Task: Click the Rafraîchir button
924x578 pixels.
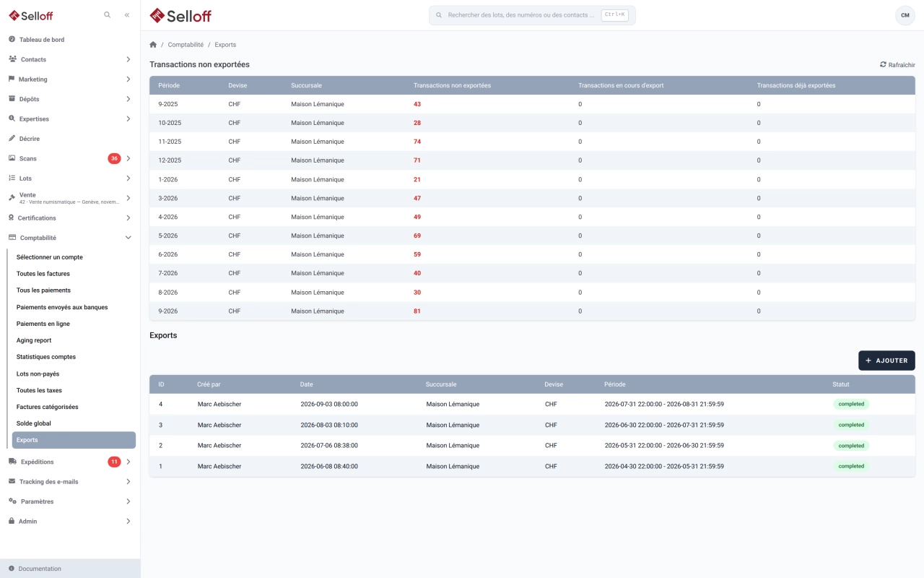Action: pos(897,65)
